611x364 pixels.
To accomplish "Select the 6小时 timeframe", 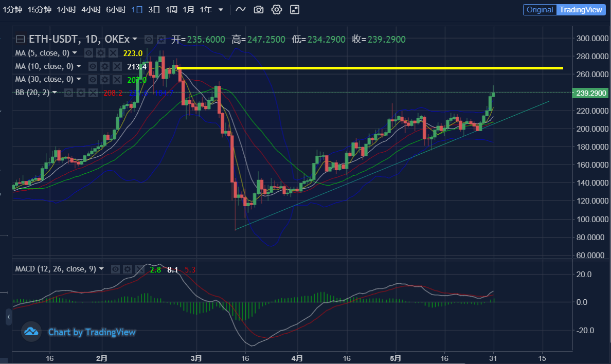I will 116,9.
